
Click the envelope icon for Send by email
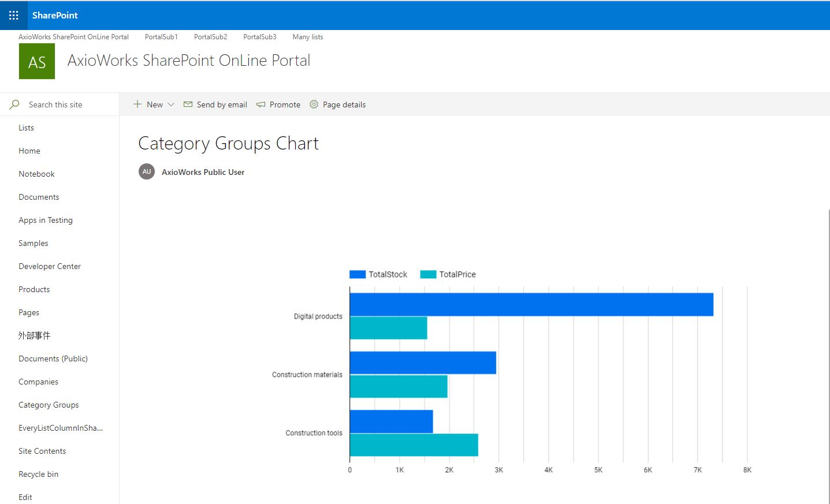click(x=188, y=104)
